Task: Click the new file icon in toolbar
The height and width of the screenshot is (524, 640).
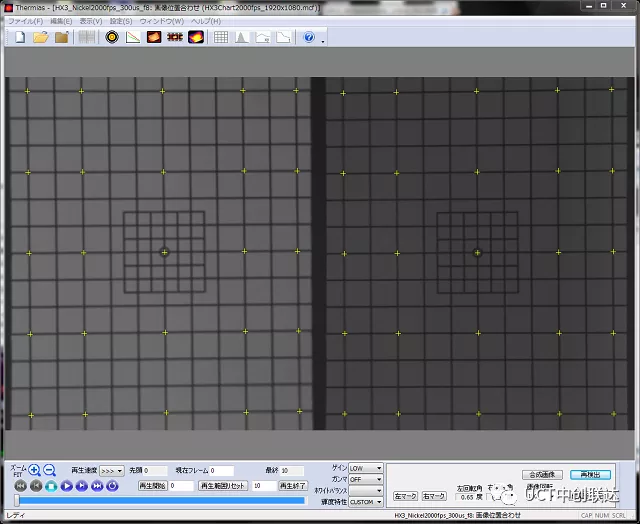Action: coord(20,37)
